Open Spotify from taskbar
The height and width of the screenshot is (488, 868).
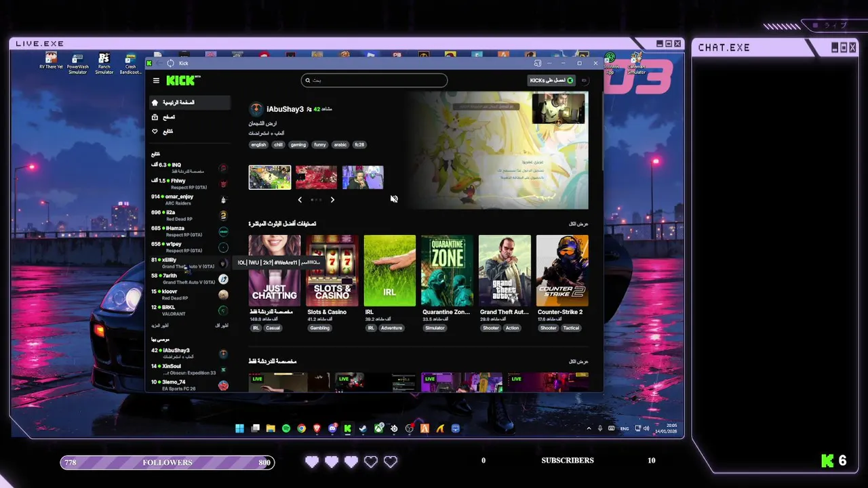click(286, 428)
